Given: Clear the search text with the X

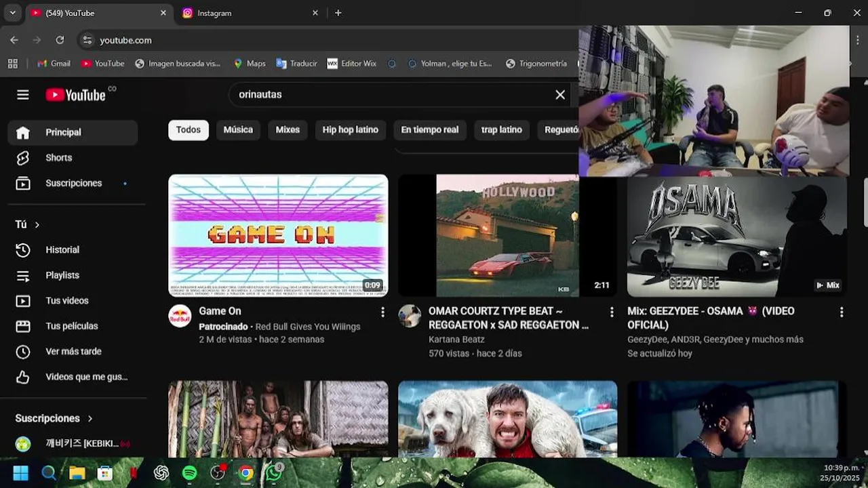Looking at the screenshot, I should point(560,95).
